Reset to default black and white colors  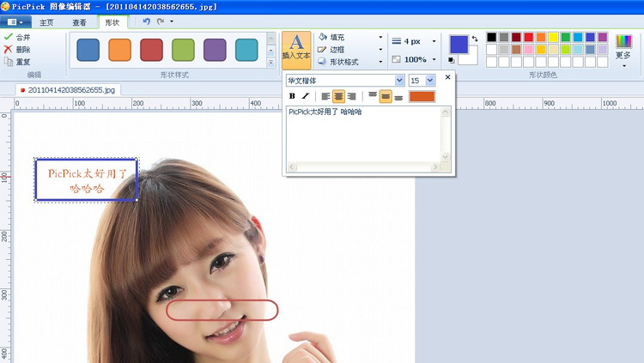point(452,60)
